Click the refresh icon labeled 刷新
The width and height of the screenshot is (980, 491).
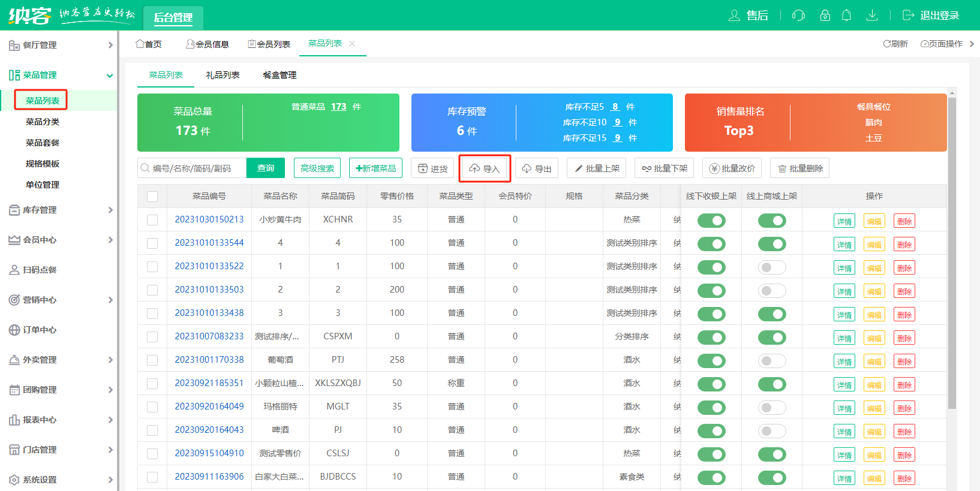[x=887, y=44]
